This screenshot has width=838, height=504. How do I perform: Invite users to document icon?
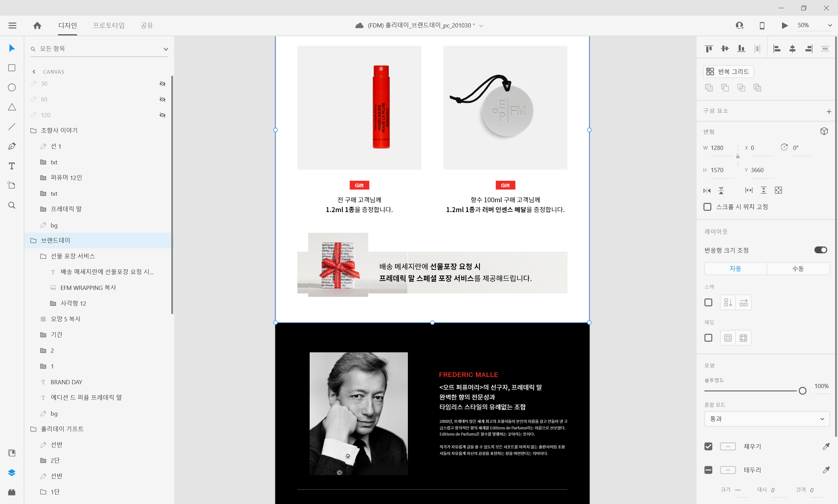coord(739,26)
